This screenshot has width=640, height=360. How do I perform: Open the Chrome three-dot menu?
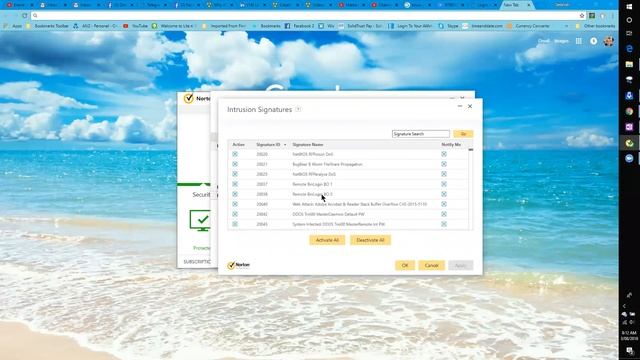(x=613, y=16)
